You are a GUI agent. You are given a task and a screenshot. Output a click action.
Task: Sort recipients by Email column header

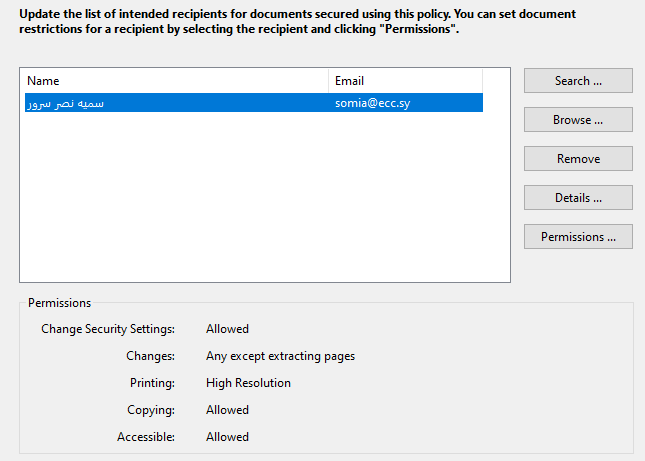[405, 81]
